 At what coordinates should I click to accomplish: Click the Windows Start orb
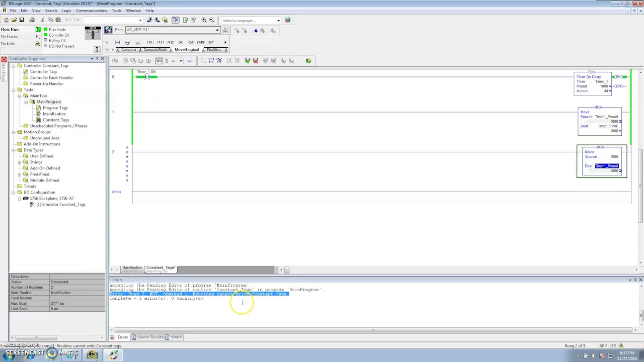[x=9, y=354]
